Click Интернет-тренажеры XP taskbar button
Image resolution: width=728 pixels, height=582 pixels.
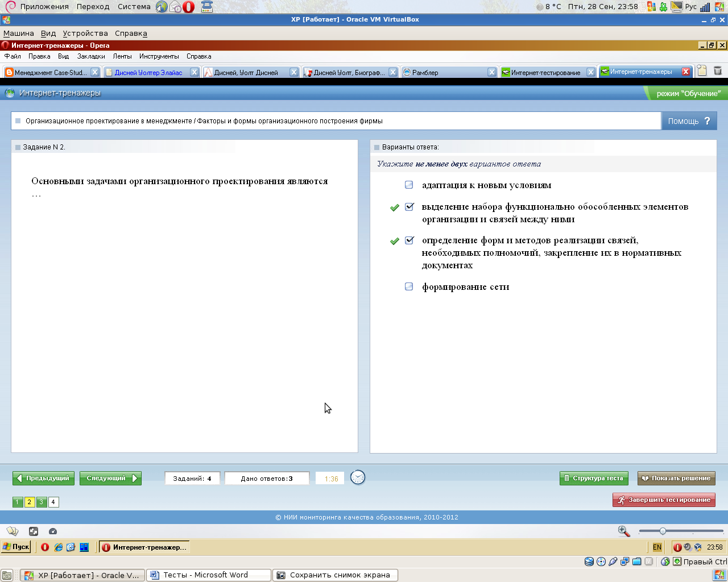[x=144, y=547]
